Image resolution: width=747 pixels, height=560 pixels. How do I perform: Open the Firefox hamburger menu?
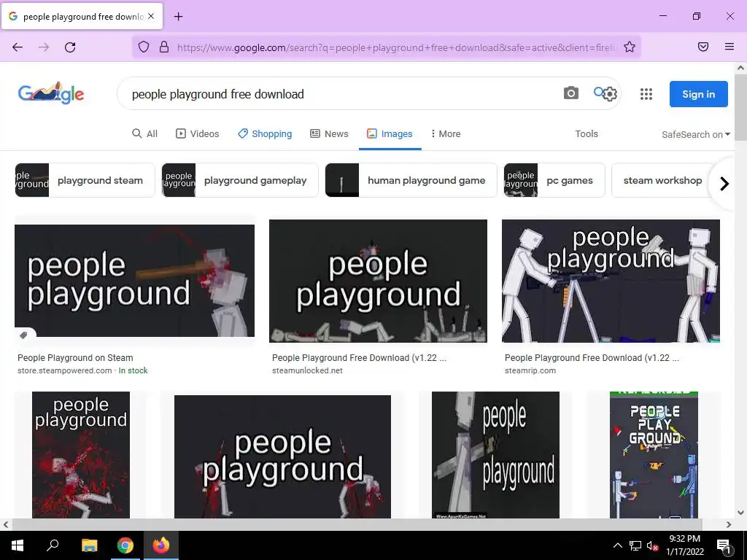point(729,47)
